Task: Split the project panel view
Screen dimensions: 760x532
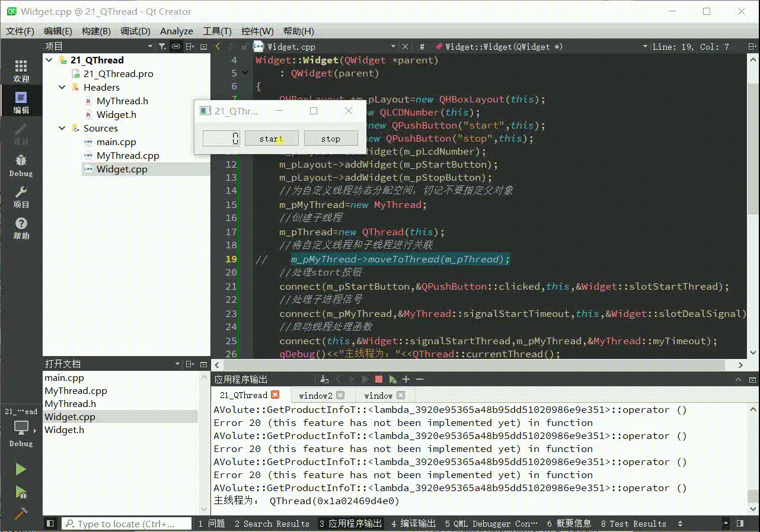Action: click(x=190, y=46)
